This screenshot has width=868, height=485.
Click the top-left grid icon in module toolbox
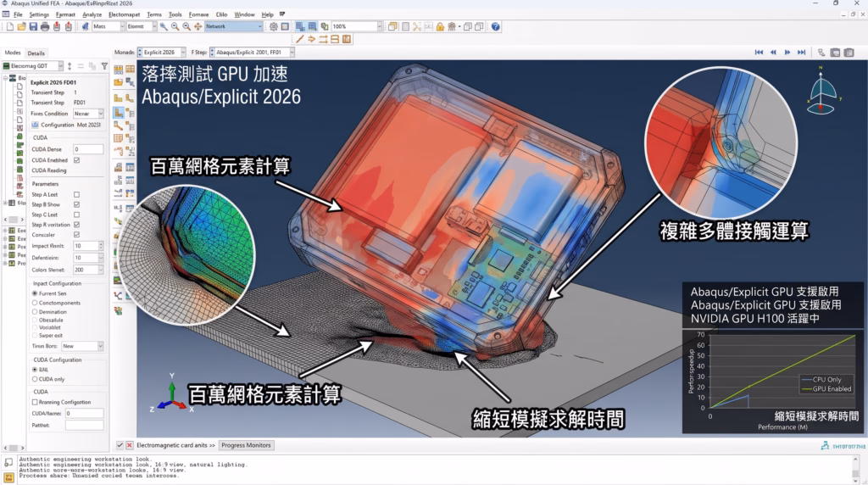pos(119,70)
